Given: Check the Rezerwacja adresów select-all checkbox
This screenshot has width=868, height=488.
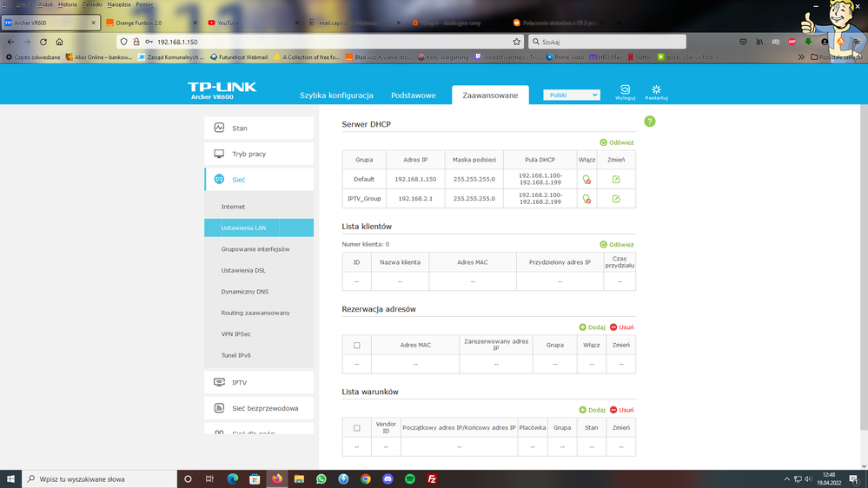Looking at the screenshot, I should pos(356,346).
